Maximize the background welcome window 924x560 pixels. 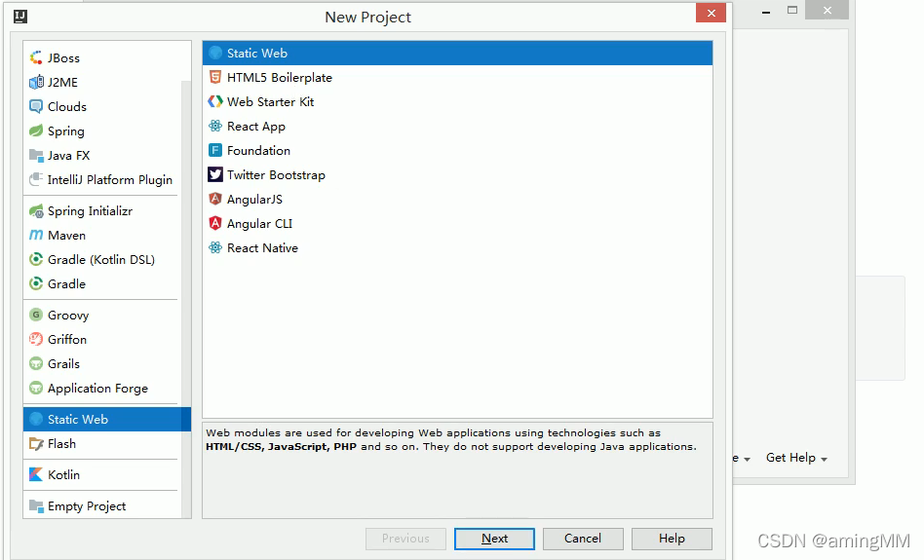[x=792, y=10]
